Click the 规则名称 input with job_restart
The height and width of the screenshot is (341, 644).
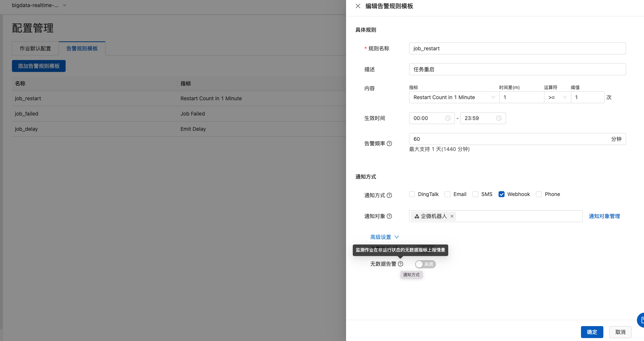pyautogui.click(x=517, y=48)
